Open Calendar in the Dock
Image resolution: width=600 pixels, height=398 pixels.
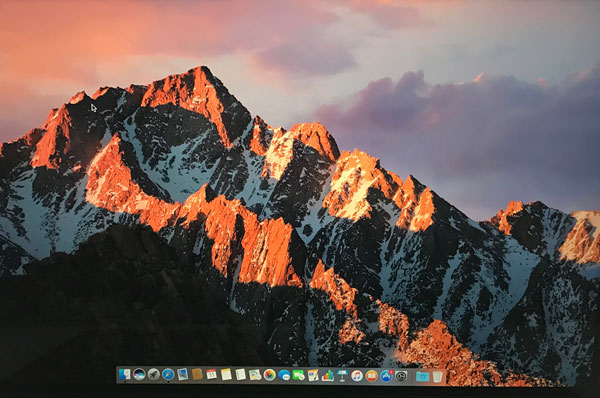[212, 374]
